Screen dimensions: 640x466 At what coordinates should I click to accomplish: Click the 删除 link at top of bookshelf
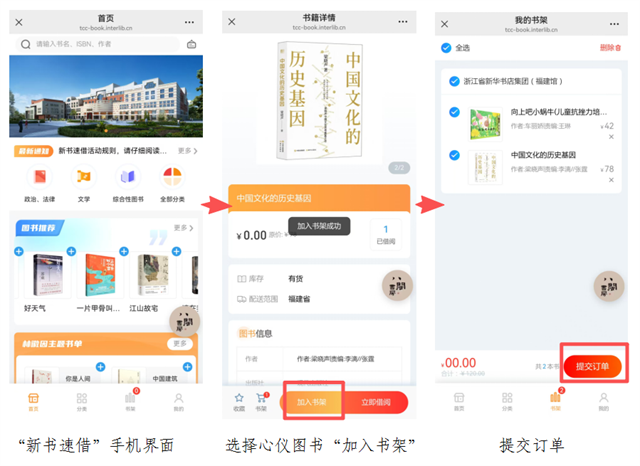(609, 47)
